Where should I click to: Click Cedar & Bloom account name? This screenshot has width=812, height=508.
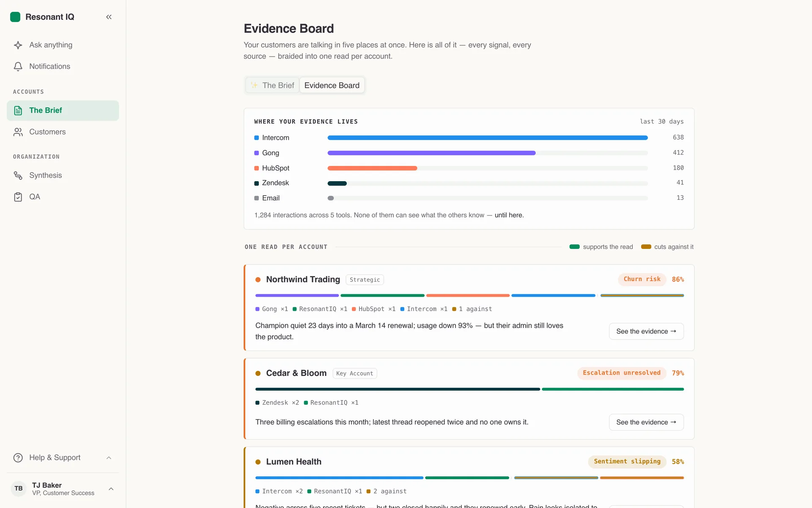(296, 373)
